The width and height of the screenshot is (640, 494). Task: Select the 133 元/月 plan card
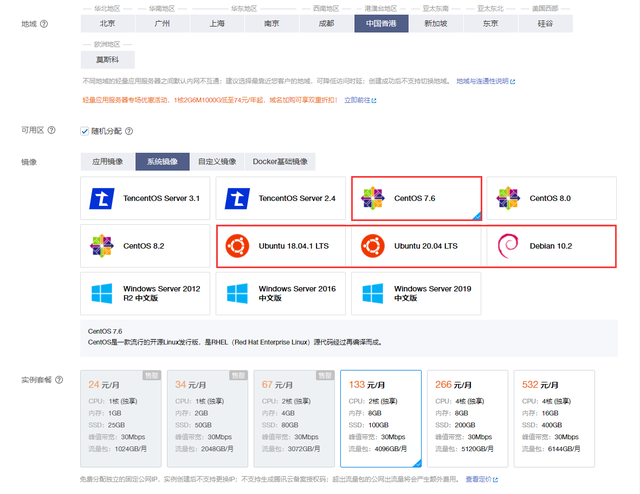[381, 418]
